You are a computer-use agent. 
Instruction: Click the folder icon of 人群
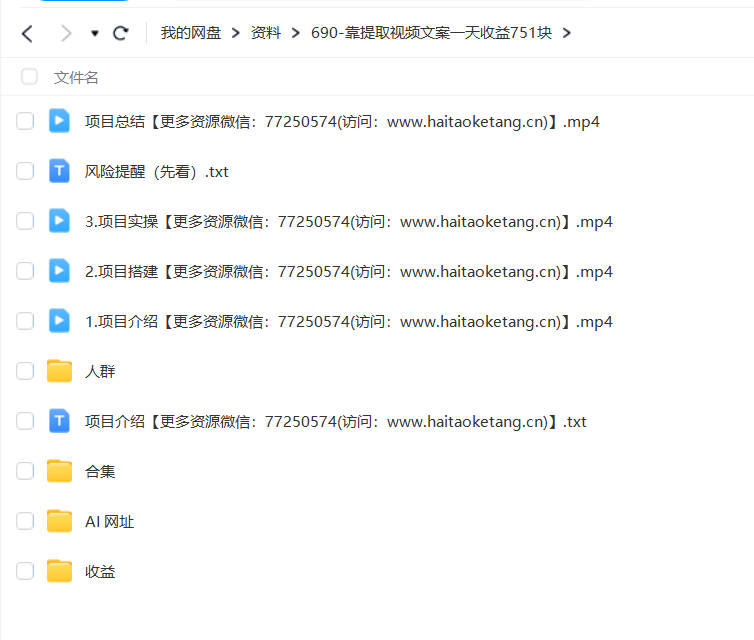coord(59,371)
